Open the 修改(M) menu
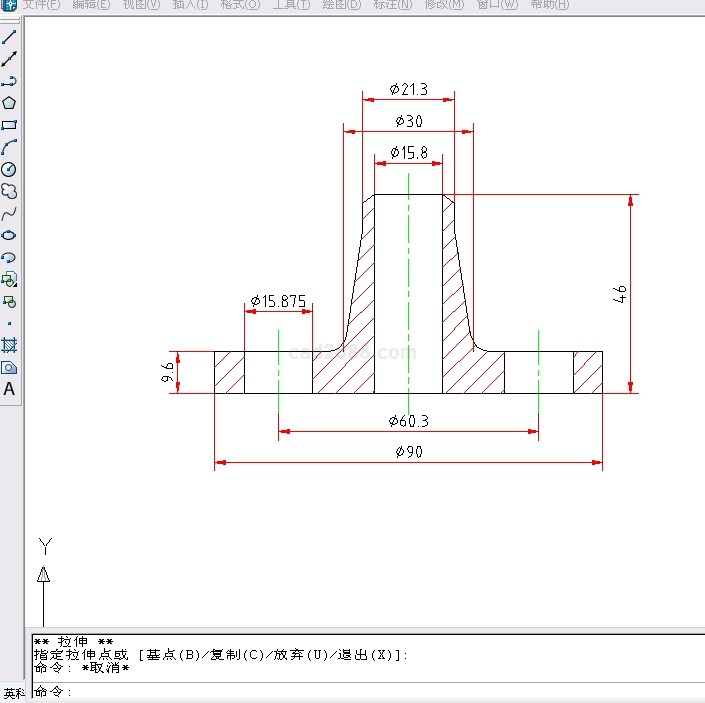The width and height of the screenshot is (705, 703). [x=444, y=5]
